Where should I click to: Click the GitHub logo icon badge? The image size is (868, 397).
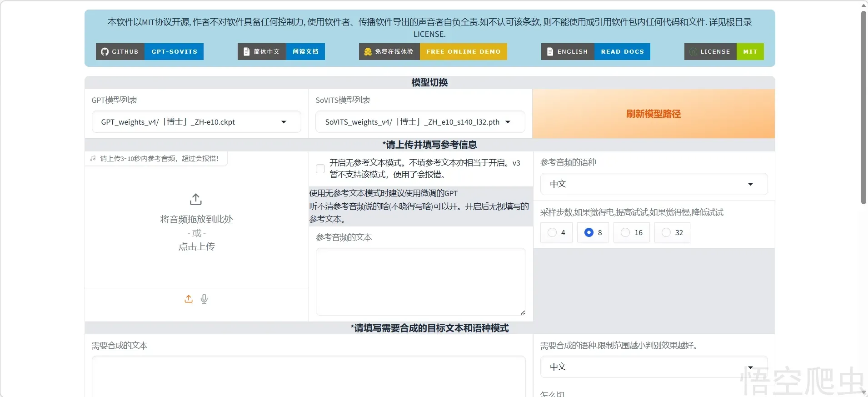[x=105, y=52]
